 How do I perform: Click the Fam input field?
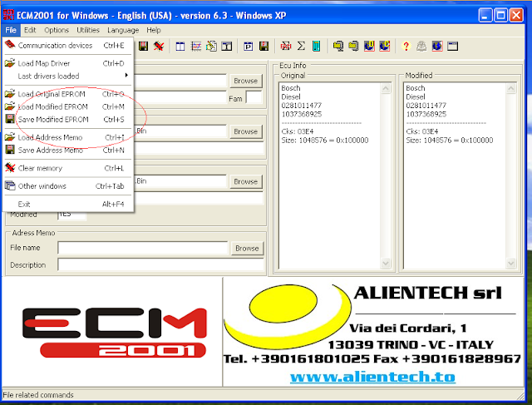click(254, 97)
